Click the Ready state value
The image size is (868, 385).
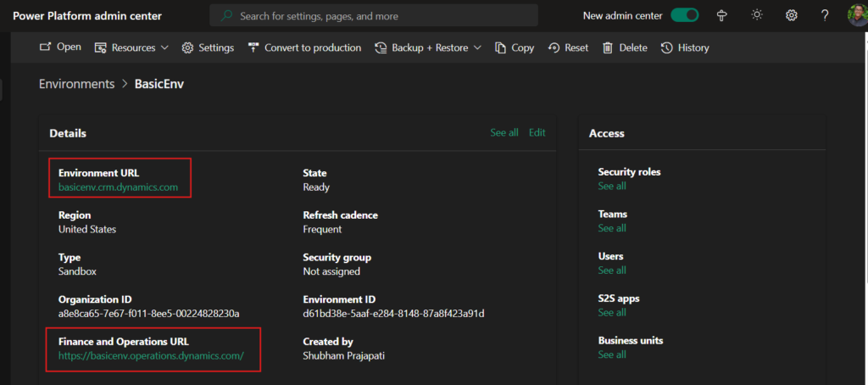[x=316, y=187]
